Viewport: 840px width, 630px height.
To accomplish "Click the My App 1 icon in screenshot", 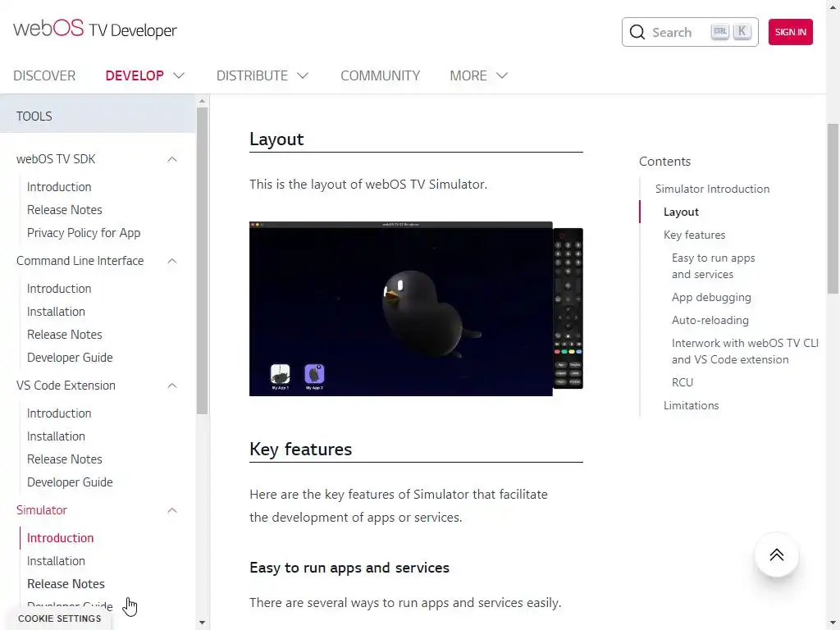I will [x=280, y=377].
